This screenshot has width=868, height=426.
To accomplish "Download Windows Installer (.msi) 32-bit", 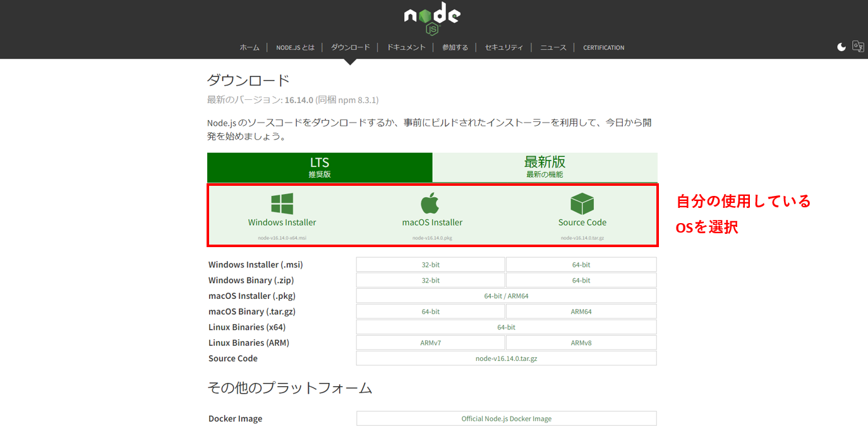I will (431, 265).
